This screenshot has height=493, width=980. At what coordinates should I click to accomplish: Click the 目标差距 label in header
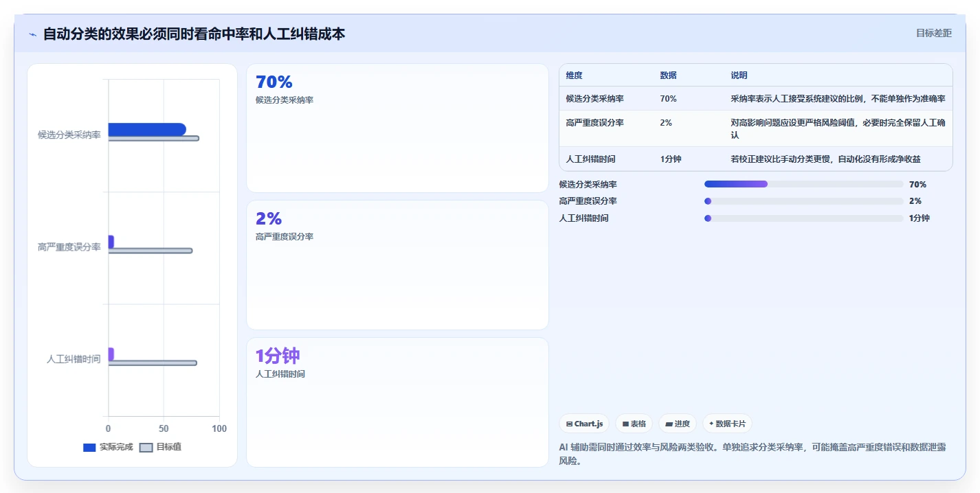click(x=933, y=33)
